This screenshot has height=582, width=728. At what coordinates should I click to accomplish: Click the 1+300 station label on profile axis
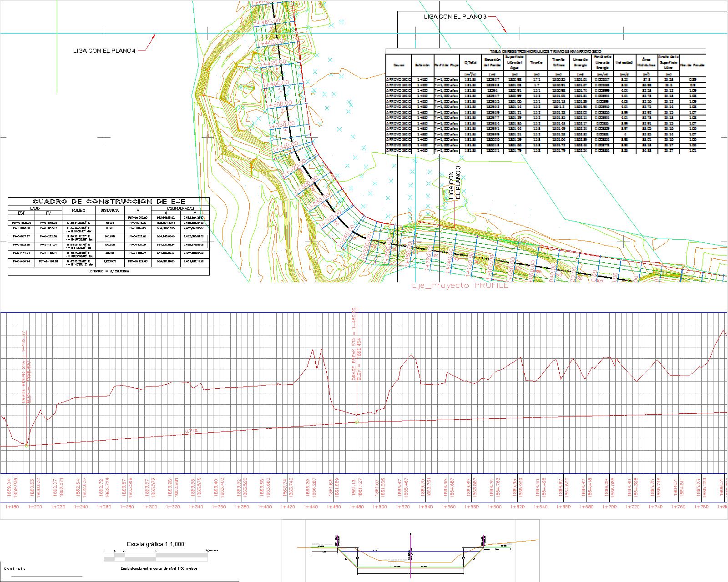coord(150,507)
